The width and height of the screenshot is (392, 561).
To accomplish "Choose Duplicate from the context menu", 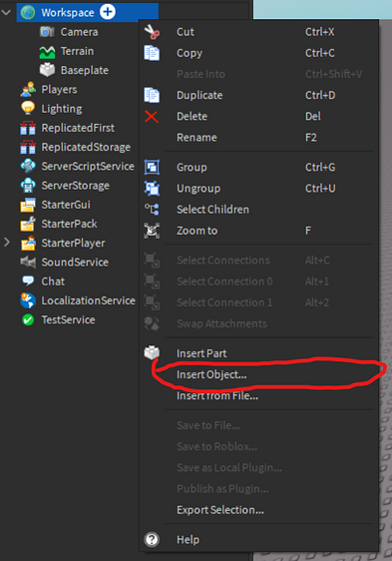I will pos(258,95).
